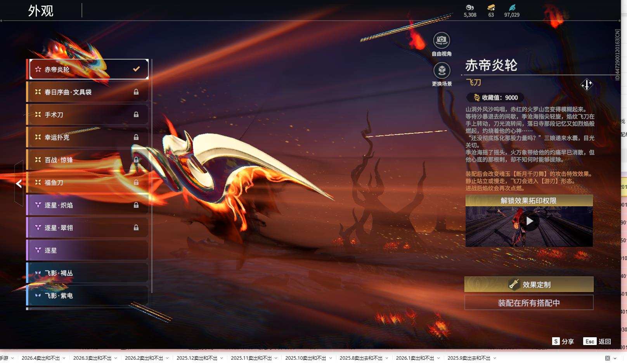The width and height of the screenshot is (627, 364).
Task: Click the 收藏值 9000 collection value badge
Action: click(x=494, y=97)
